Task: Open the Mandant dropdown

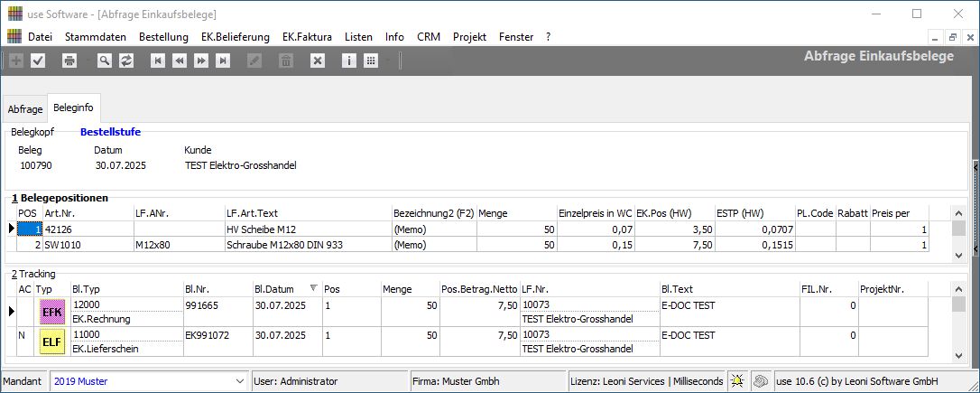Action: click(x=238, y=381)
